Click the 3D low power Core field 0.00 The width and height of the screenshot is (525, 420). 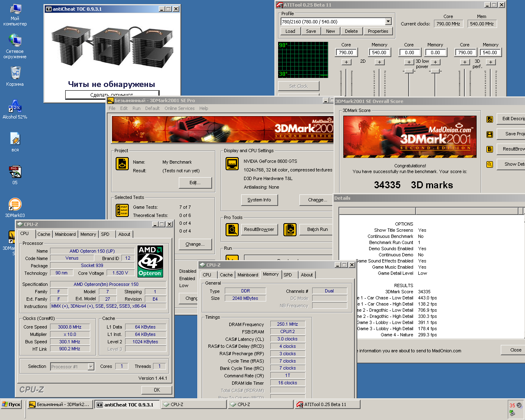409,52
